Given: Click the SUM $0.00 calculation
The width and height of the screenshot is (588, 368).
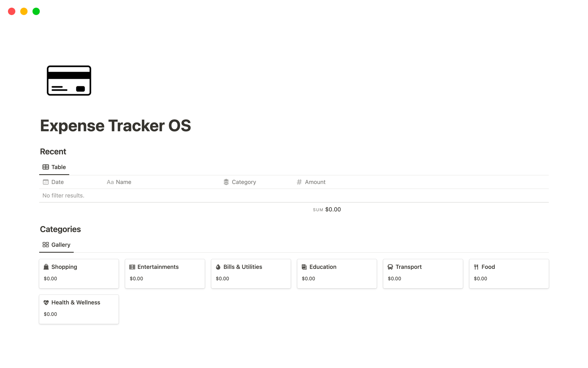Looking at the screenshot, I should pos(327,209).
